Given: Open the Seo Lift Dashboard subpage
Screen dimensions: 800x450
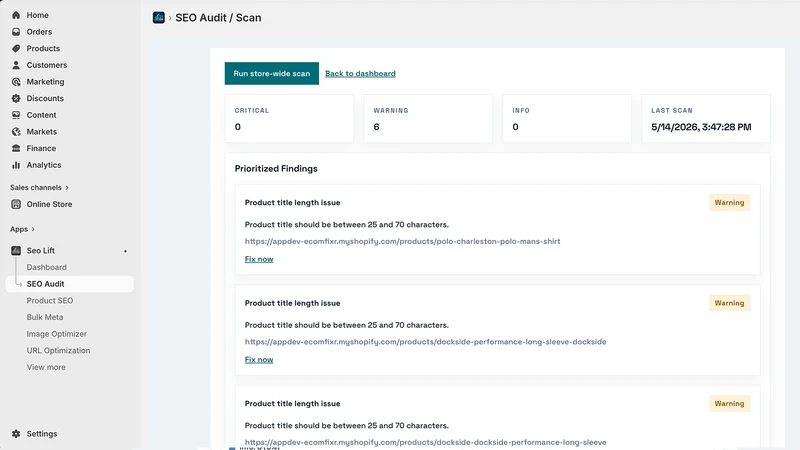Looking at the screenshot, I should 46,267.
